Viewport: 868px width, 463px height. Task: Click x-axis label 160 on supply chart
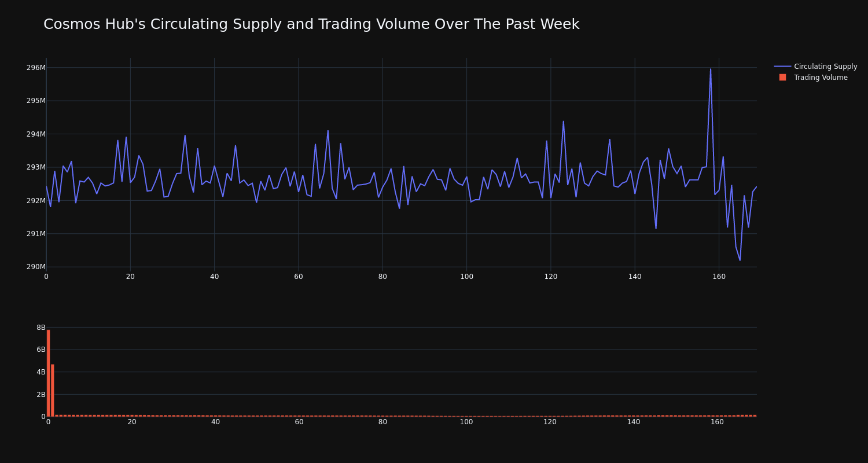pos(719,277)
